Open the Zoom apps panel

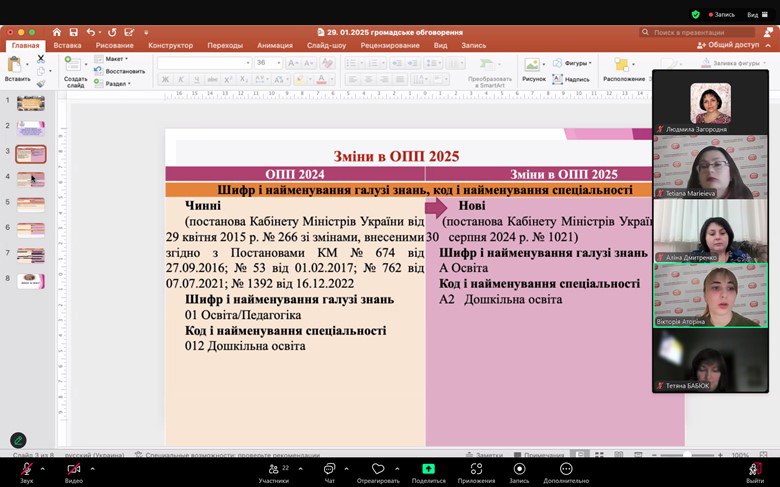(x=476, y=469)
